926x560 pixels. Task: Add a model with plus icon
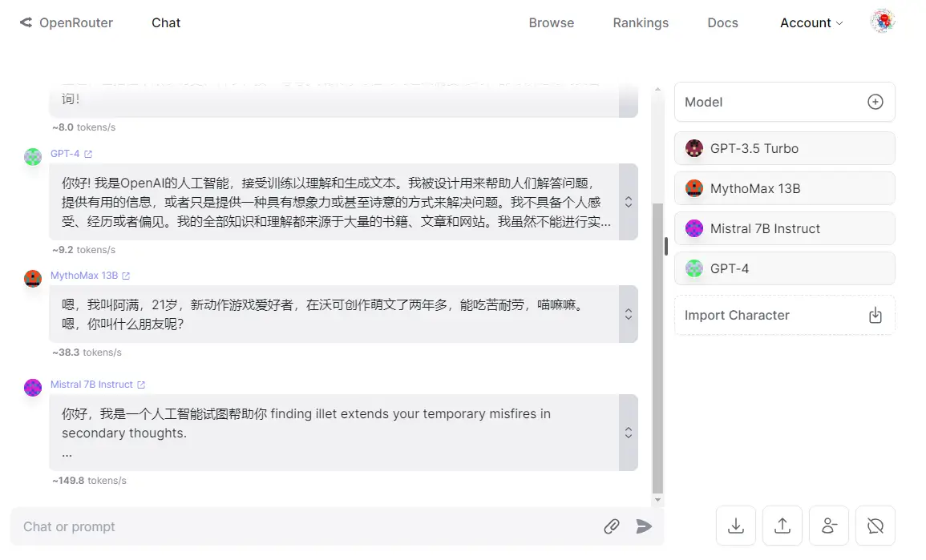[x=875, y=102]
